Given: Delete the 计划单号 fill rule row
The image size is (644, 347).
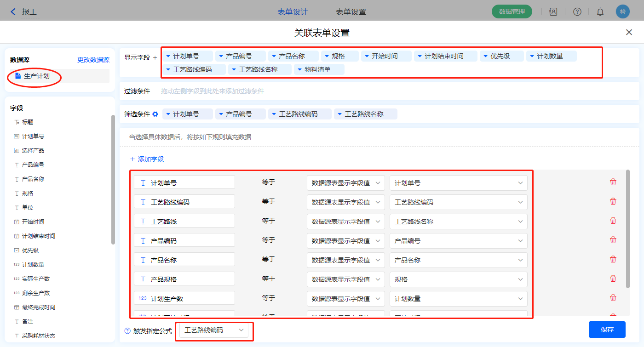Looking at the screenshot, I should (x=613, y=182).
